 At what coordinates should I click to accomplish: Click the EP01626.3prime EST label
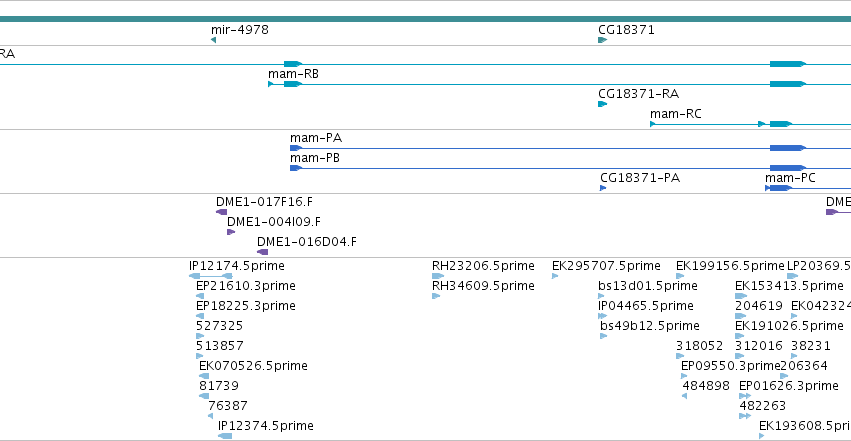tap(789, 386)
